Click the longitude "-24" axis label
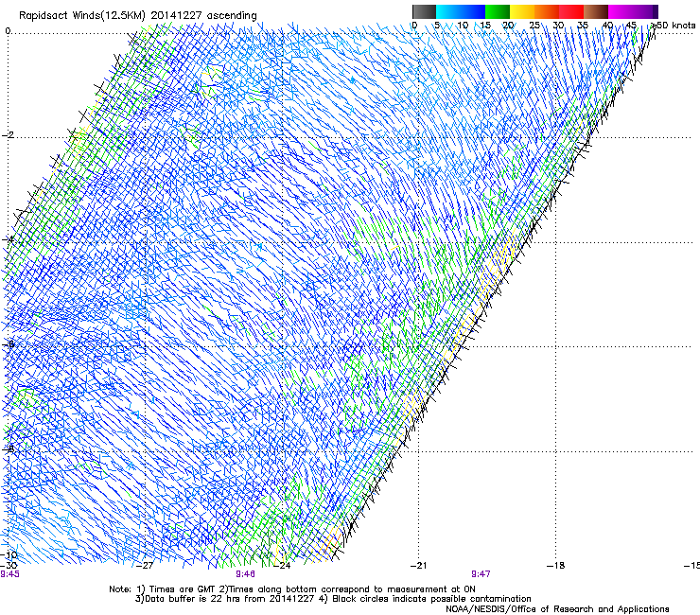Image resolution: width=700 pixels, height=615 pixels. (282, 566)
